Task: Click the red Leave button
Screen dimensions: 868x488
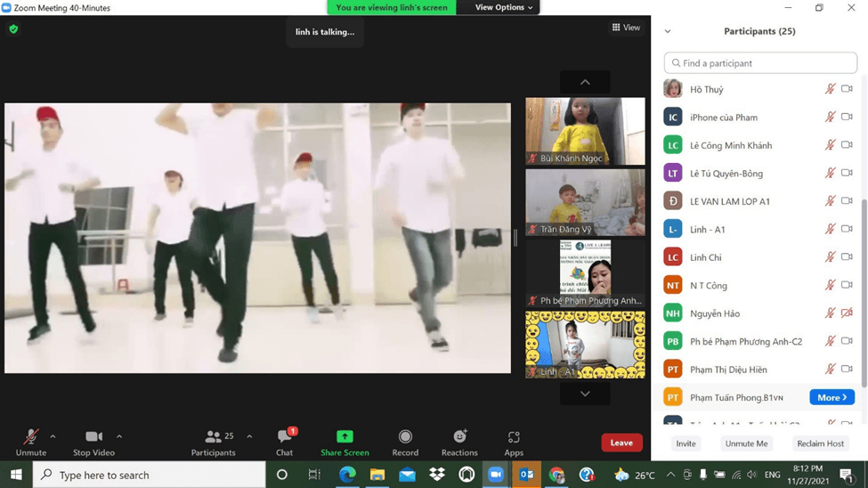Action: [621, 443]
